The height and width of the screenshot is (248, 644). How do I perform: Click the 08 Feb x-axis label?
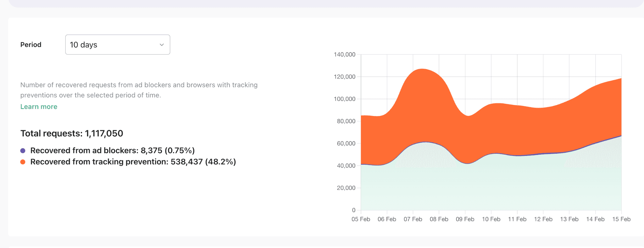[439, 219]
